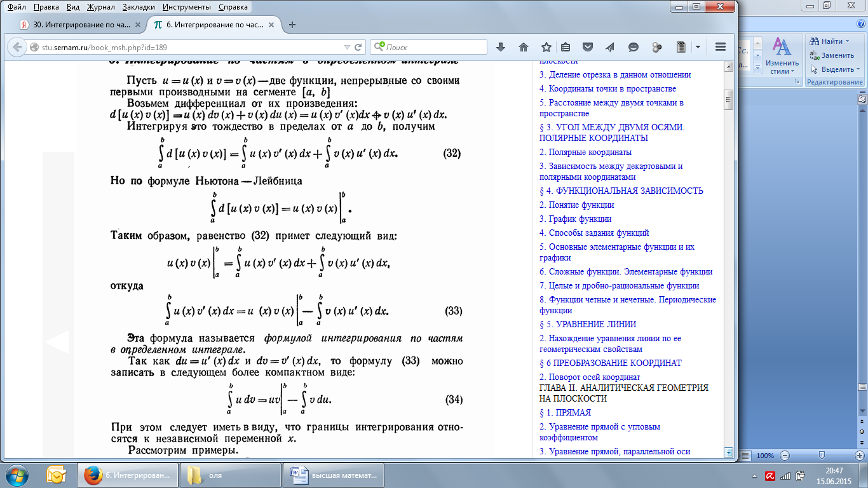Open a new tab with plus button

pos(292,25)
